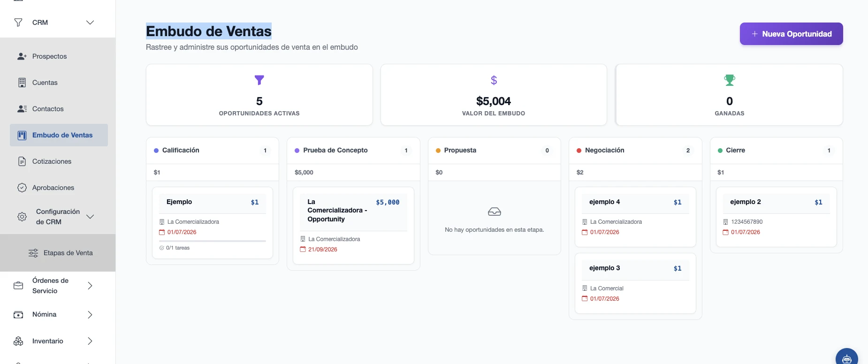The image size is (868, 364).
Task: Collapse the CRM menu chevron
Action: (90, 23)
